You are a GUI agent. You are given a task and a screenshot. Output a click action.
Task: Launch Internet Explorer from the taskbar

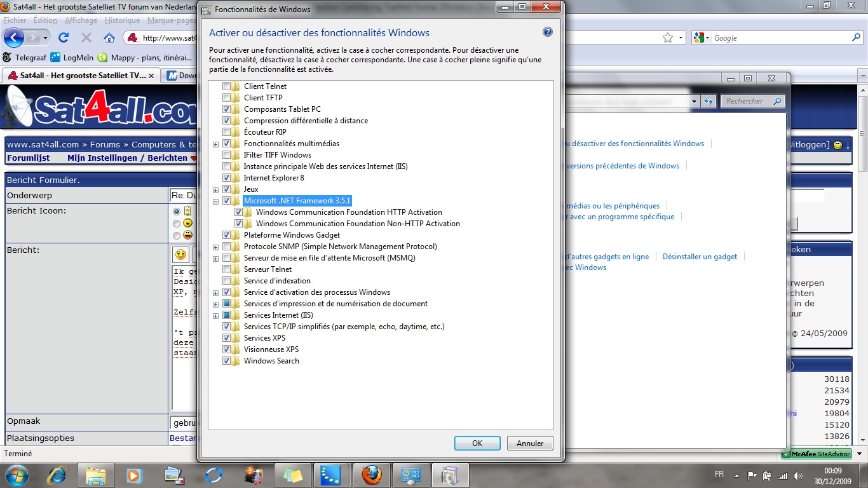tap(57, 475)
